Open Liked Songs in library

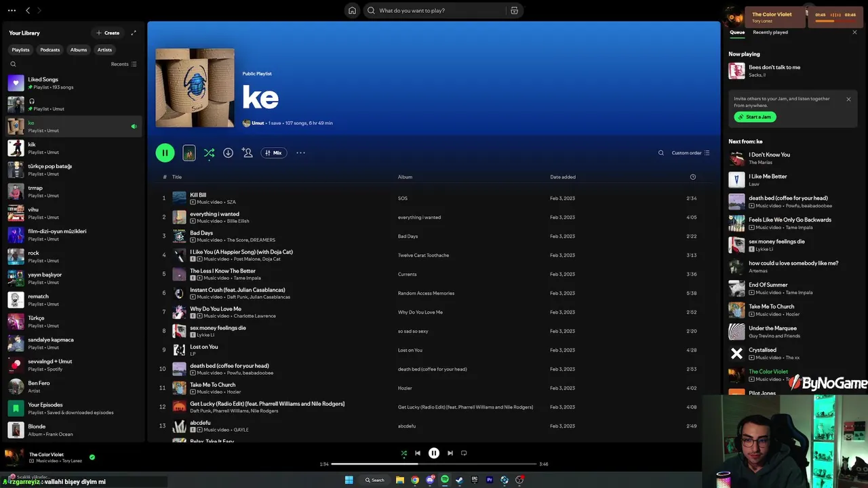click(x=73, y=83)
